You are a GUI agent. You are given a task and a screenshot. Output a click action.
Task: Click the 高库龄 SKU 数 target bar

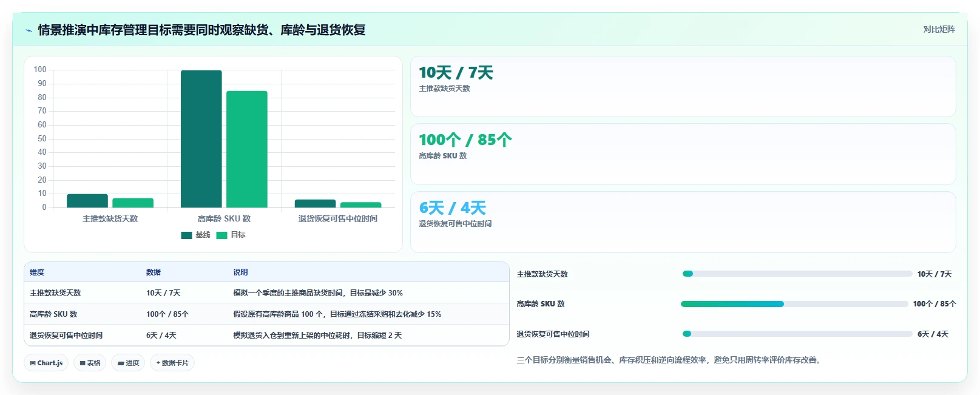click(x=247, y=149)
